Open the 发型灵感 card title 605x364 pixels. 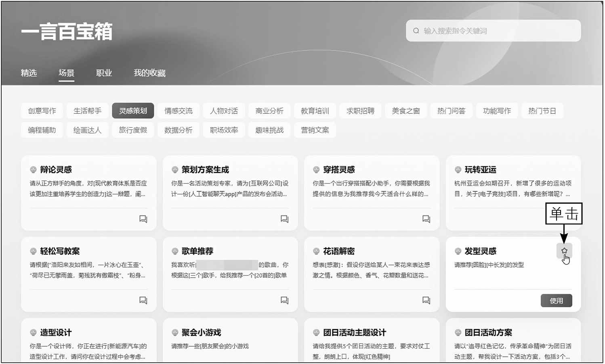point(480,251)
